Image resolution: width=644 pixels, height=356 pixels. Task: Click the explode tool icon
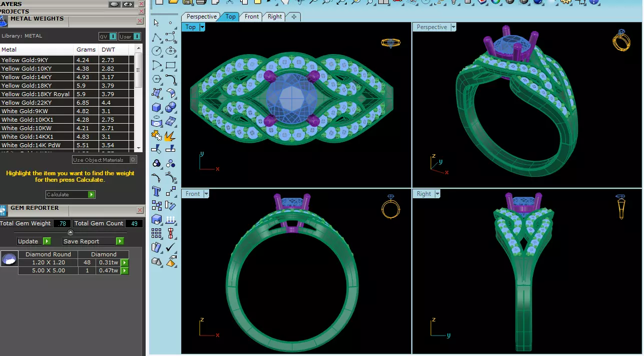pos(170,136)
